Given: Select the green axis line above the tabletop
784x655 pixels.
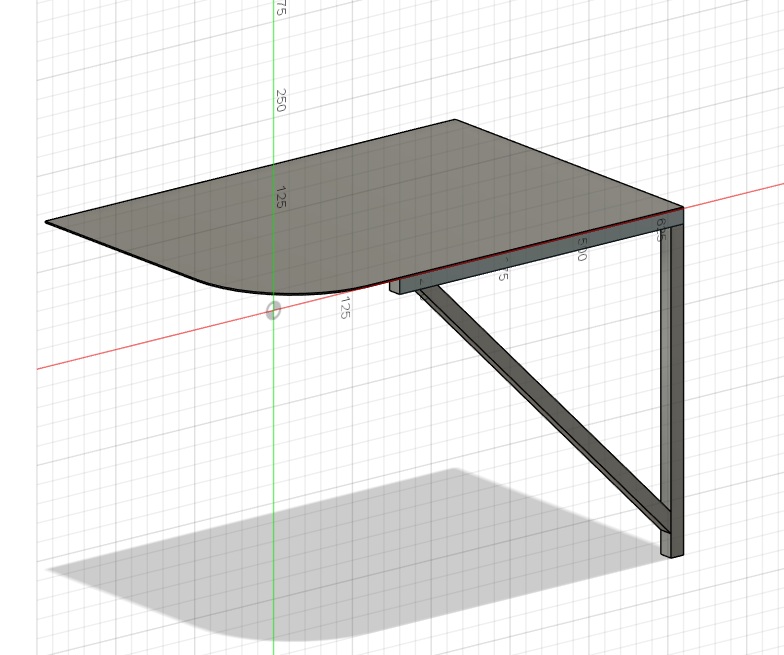Looking at the screenshot, I should [x=274, y=60].
